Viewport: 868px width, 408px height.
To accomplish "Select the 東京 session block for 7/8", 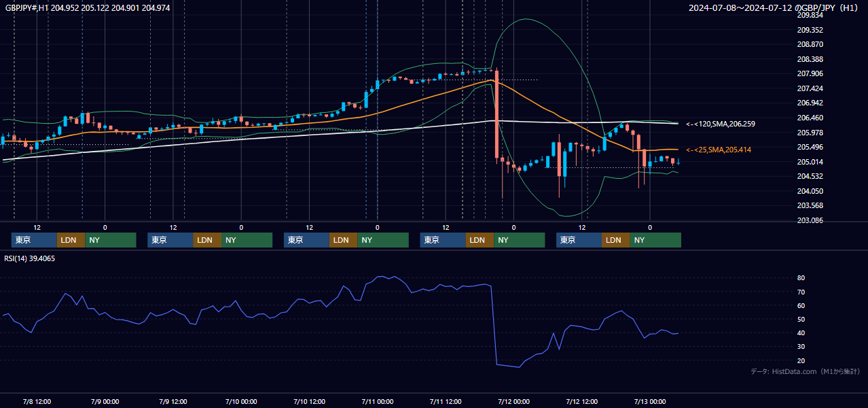I will click(34, 240).
